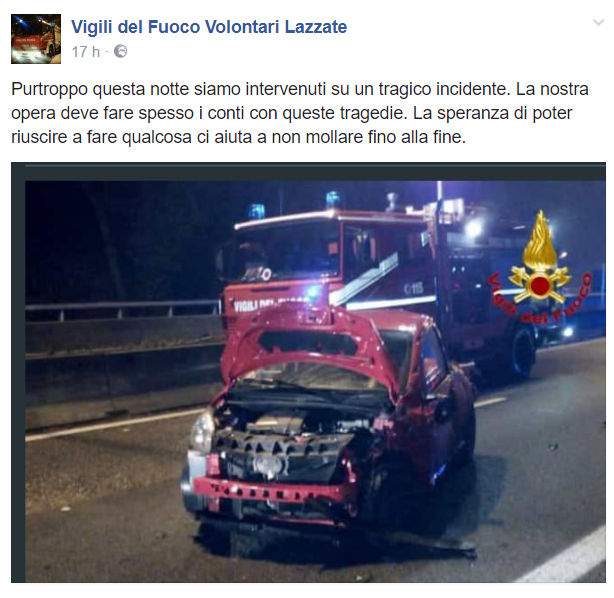
Task: Click the globe public audience icon
Action: click(x=120, y=51)
